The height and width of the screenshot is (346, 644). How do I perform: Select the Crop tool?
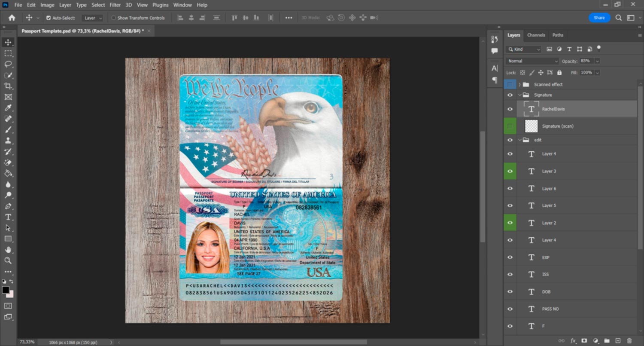click(8, 86)
